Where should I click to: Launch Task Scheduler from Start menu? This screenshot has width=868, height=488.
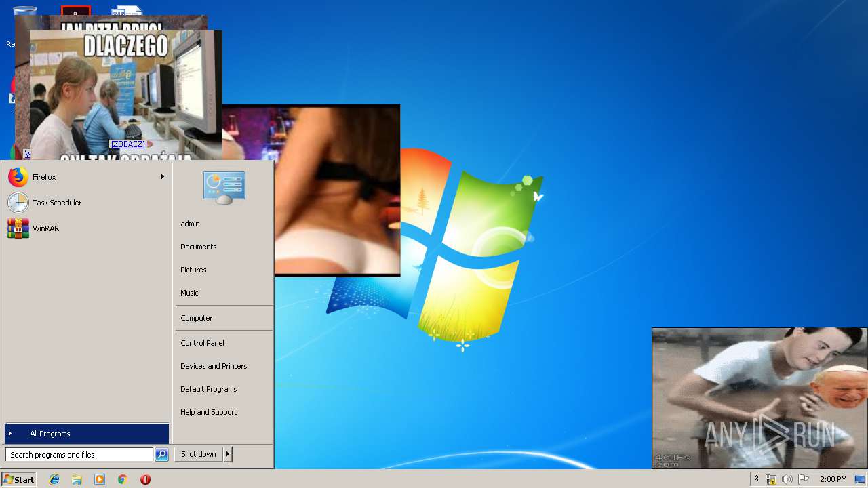(86, 203)
